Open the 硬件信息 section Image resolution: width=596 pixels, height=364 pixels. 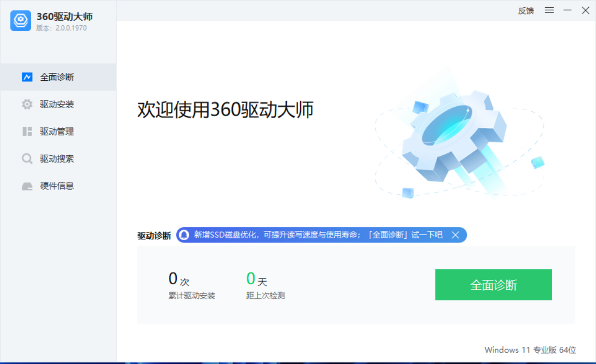pos(58,185)
